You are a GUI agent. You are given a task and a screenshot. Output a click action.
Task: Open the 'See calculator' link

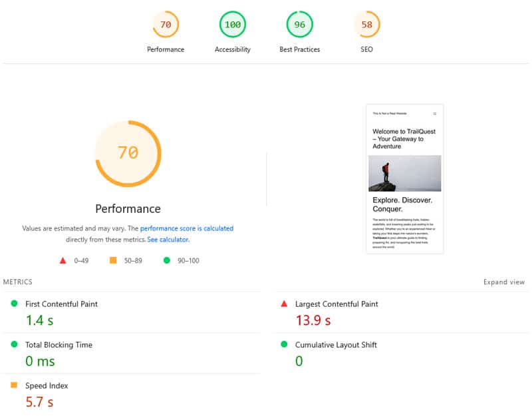(168, 240)
